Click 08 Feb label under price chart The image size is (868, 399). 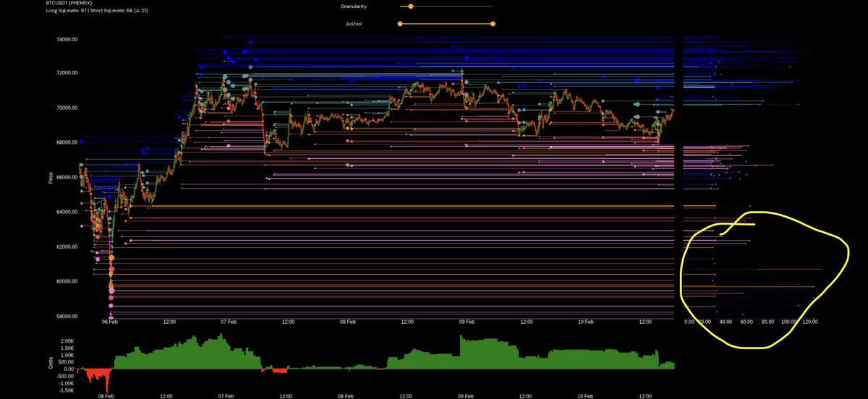coord(347,322)
